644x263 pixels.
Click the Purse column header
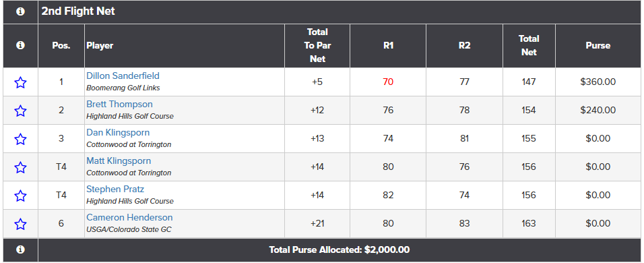coord(598,46)
